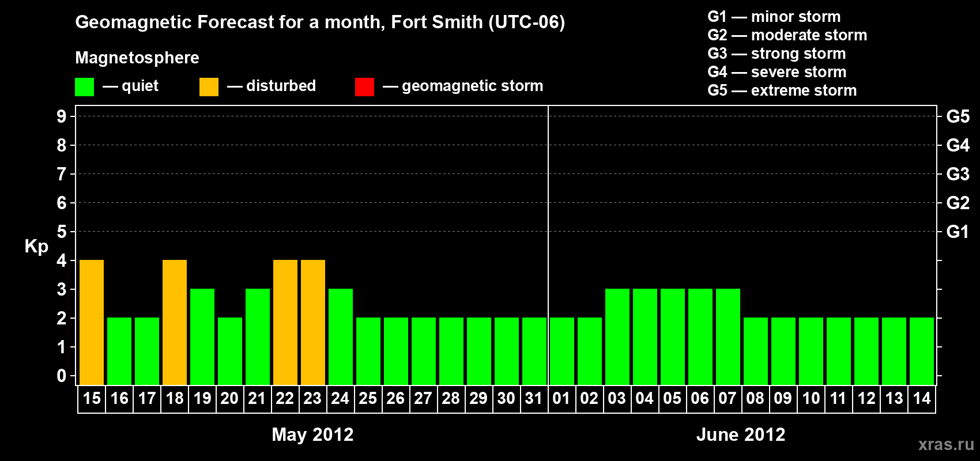Click the G5 right axis label

click(x=958, y=116)
